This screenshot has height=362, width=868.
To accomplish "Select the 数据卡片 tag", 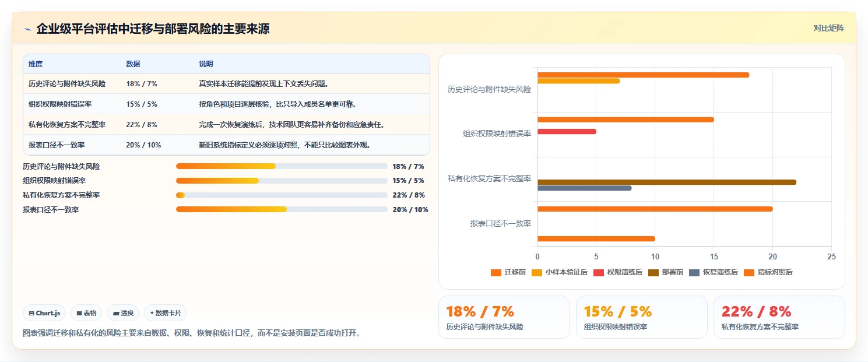I will point(166,313).
